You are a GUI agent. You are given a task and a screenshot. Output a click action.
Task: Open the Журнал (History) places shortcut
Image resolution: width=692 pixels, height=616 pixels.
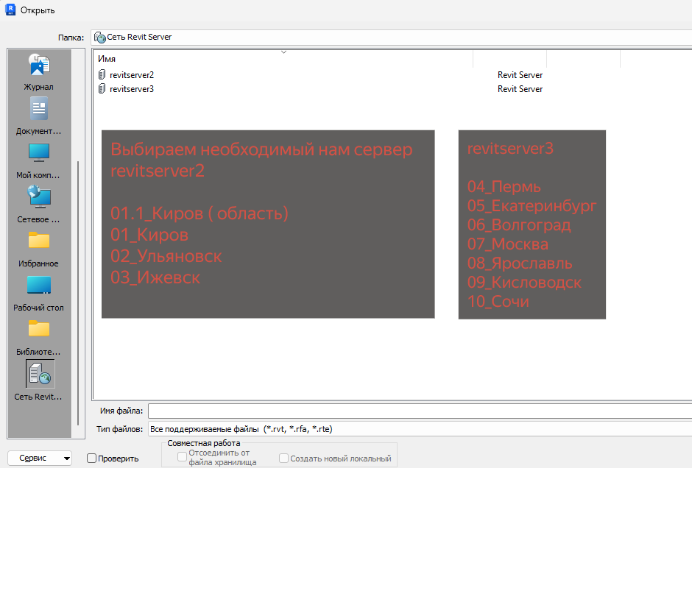tap(39, 65)
